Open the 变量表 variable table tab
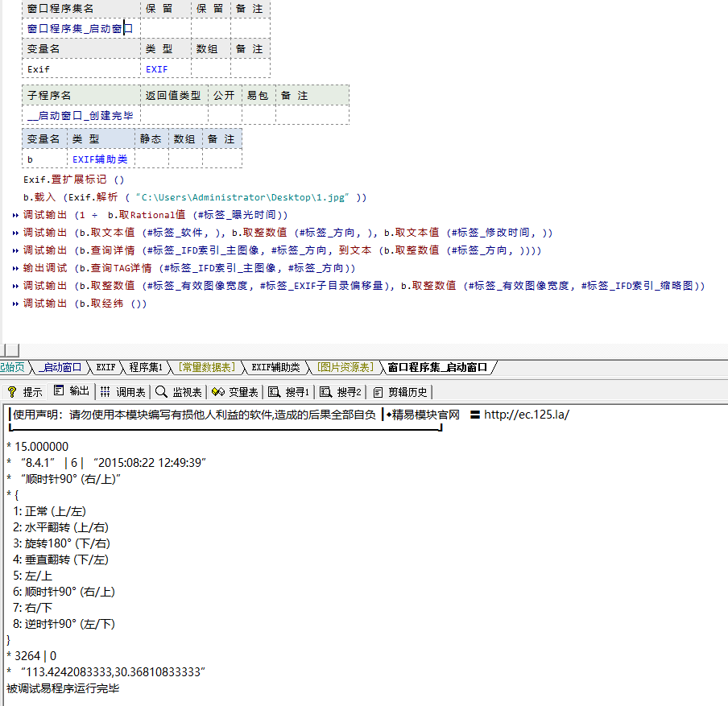 tap(235, 392)
